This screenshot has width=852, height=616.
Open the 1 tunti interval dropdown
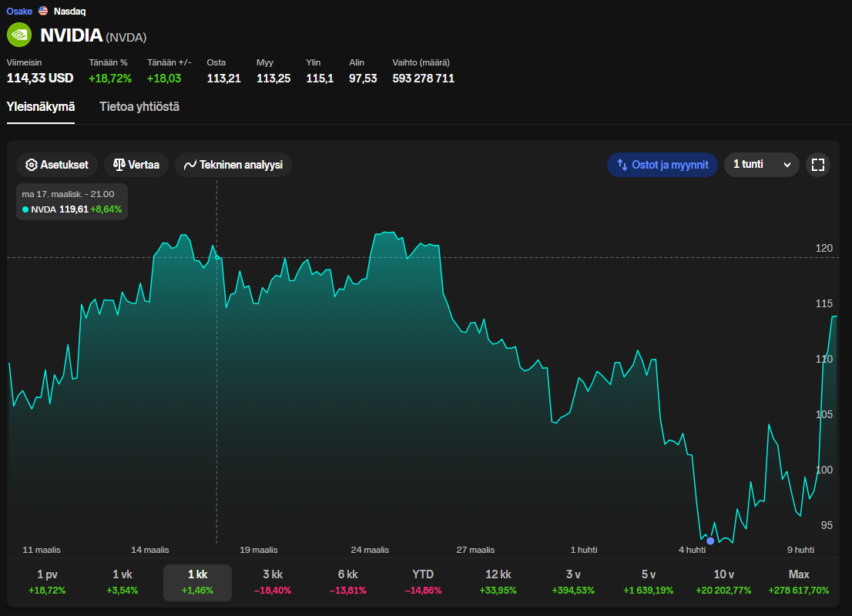point(762,165)
